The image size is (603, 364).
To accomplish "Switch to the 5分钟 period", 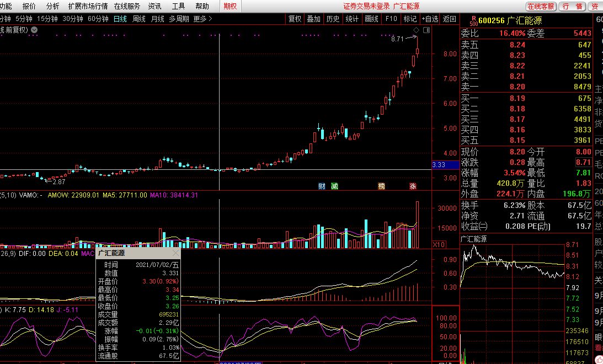I will (x=24, y=19).
